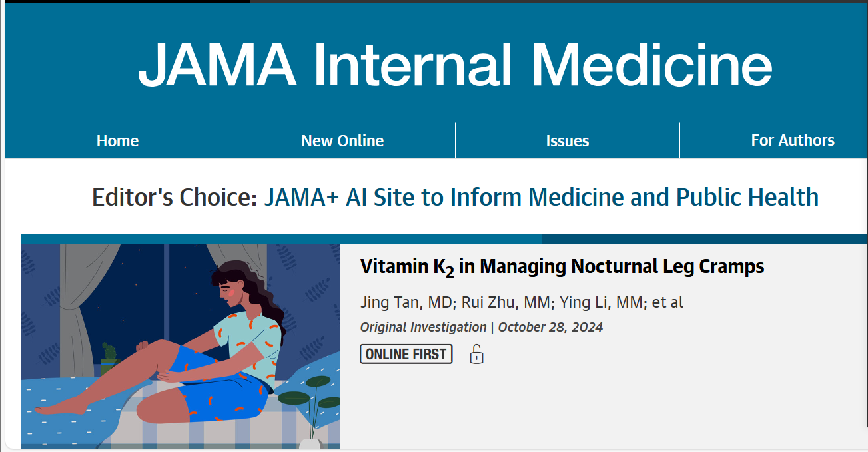Expand the et al author list
The image size is (868, 452).
click(x=667, y=302)
